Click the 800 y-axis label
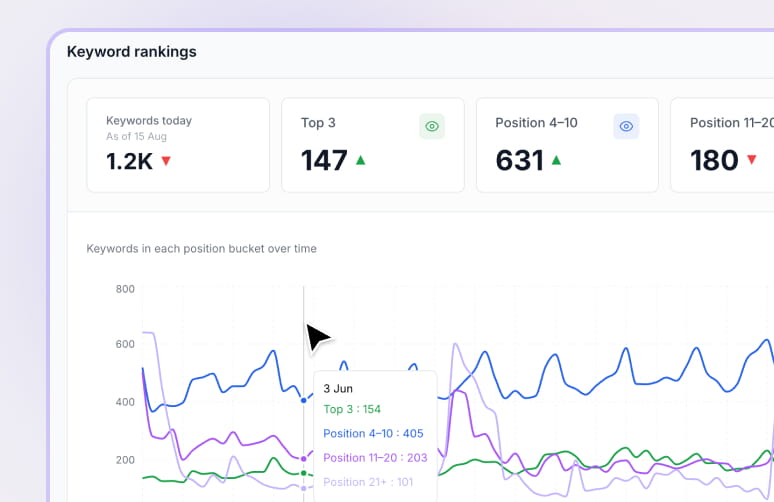The height and width of the screenshot is (502, 774). pyautogui.click(x=125, y=289)
